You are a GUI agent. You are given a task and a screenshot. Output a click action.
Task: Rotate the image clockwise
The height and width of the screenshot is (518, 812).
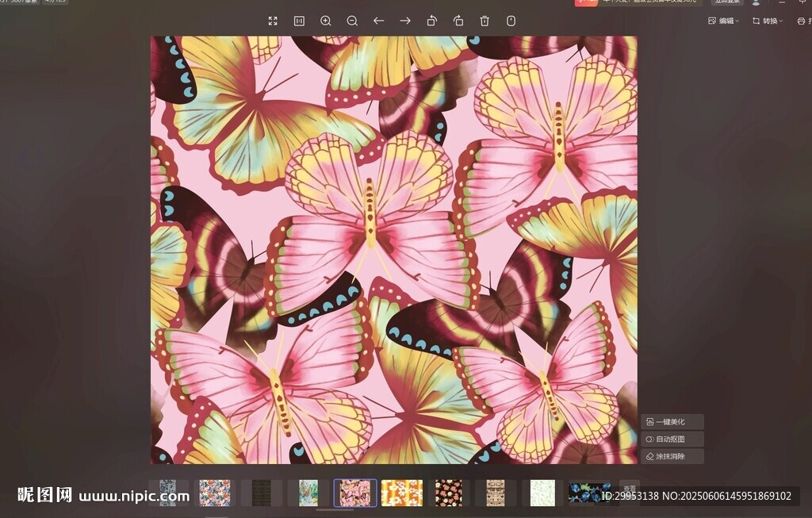(458, 21)
